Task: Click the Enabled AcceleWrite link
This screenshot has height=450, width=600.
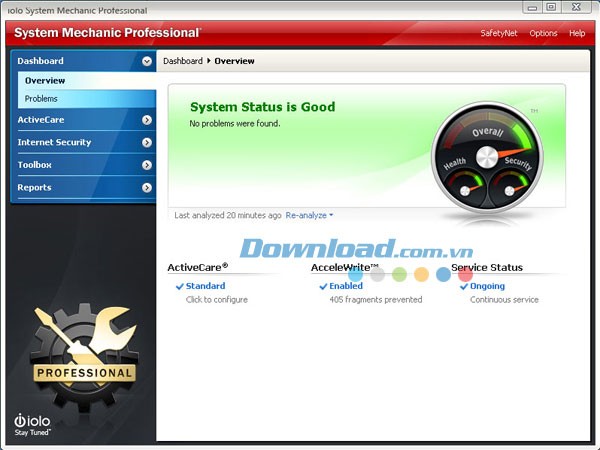Action: pyautogui.click(x=346, y=286)
